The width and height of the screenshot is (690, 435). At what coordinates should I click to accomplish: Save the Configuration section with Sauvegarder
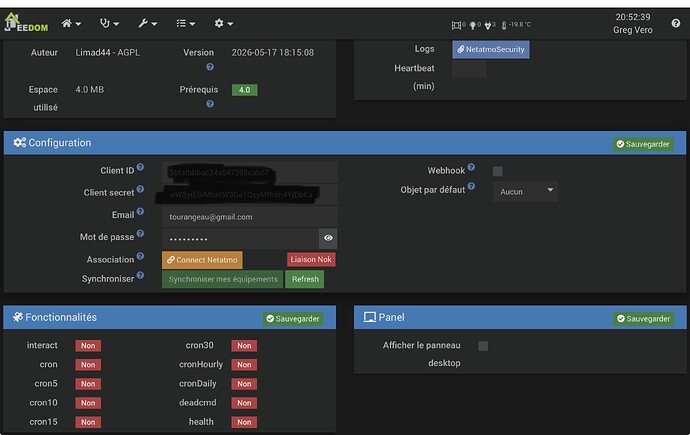tap(643, 144)
